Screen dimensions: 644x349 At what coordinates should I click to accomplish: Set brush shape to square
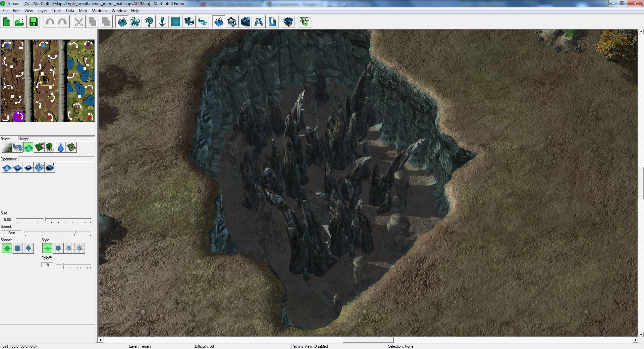tap(17, 248)
